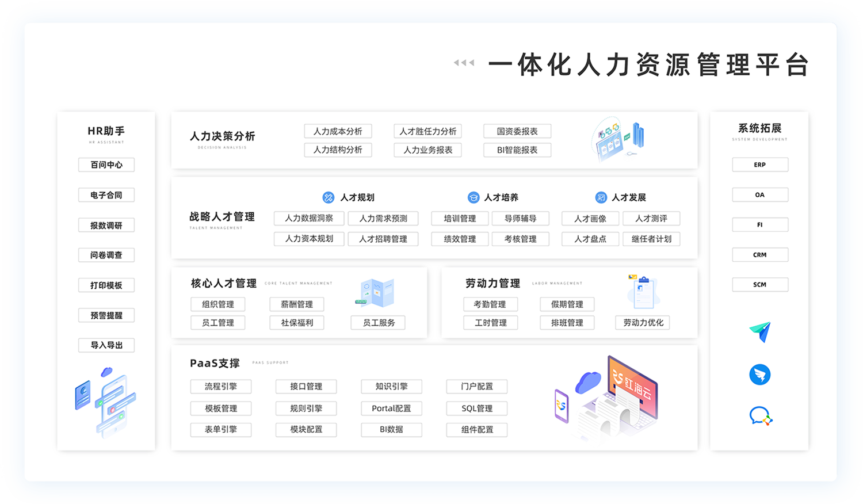Open 百问中心 in HR助手 panel

[106, 165]
